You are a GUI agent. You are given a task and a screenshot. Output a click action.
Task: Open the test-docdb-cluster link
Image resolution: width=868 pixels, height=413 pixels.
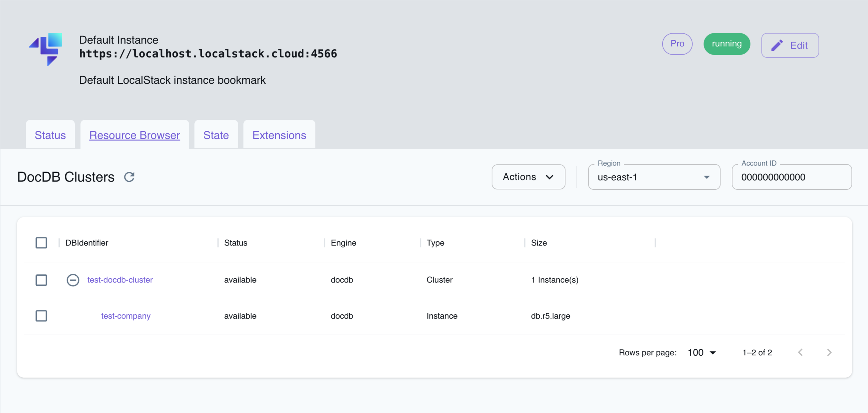(x=120, y=280)
